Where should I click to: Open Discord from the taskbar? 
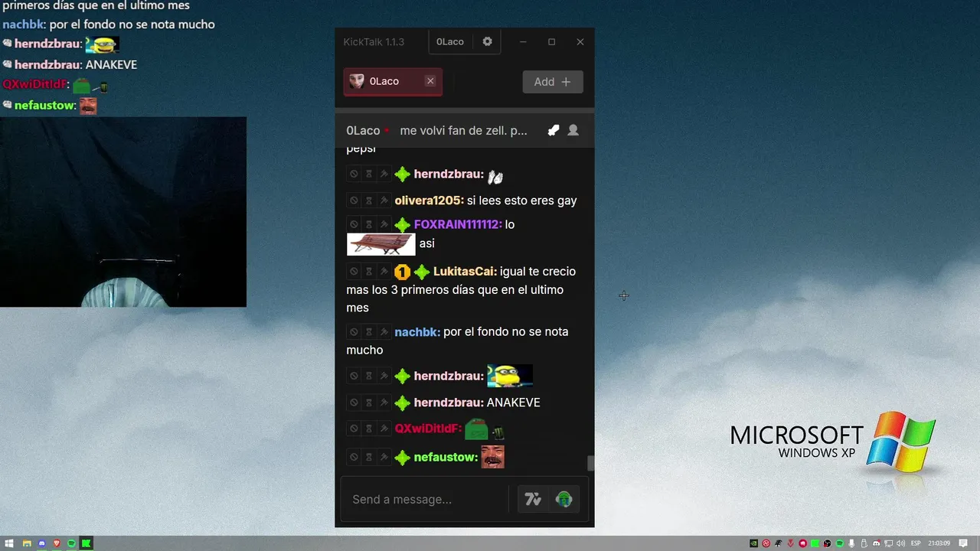41,543
